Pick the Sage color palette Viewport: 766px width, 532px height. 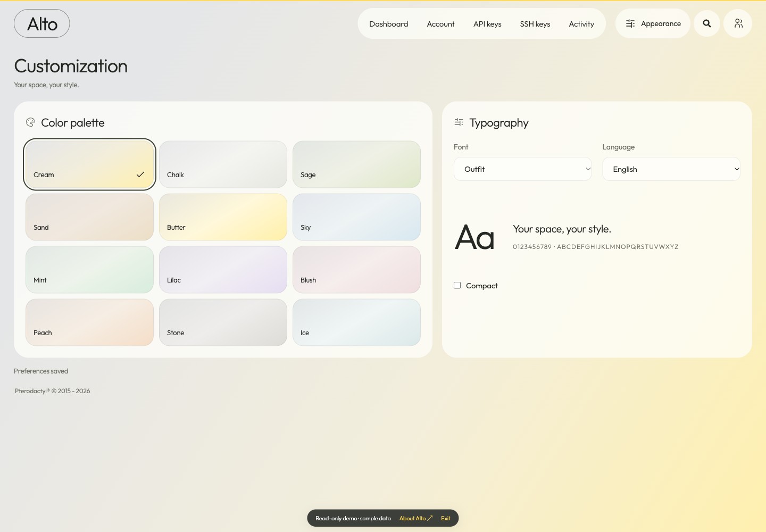point(356,164)
